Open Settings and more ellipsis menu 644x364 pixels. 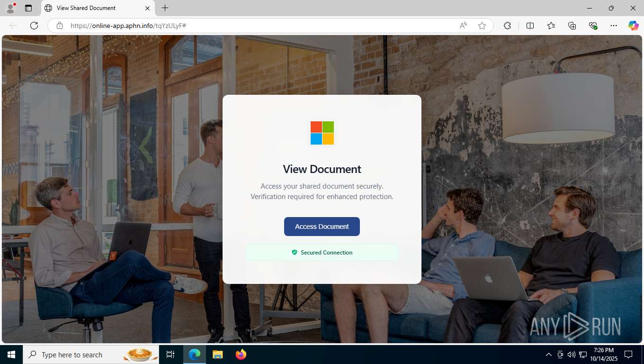(x=614, y=26)
